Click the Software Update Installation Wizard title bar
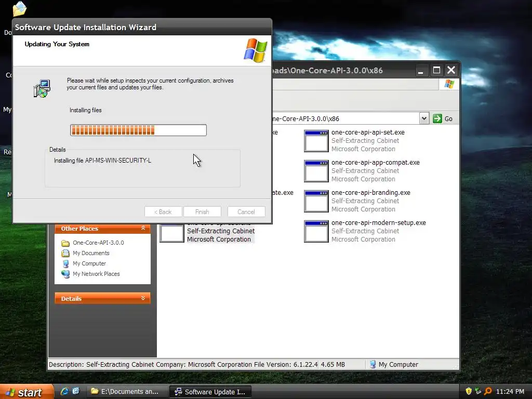This screenshot has height=399, width=532. coord(142,27)
